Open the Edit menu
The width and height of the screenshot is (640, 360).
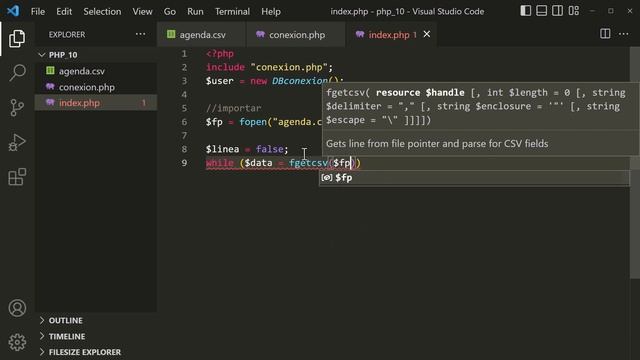(x=64, y=11)
